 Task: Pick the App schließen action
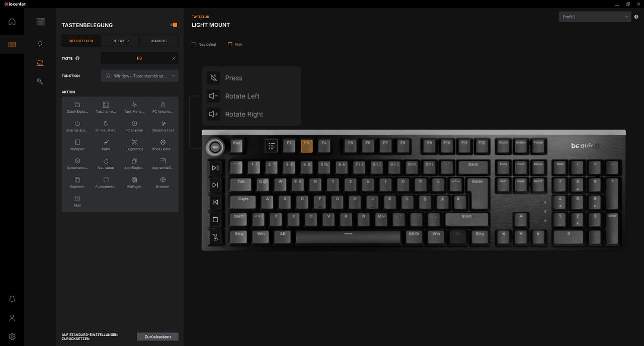(x=163, y=161)
